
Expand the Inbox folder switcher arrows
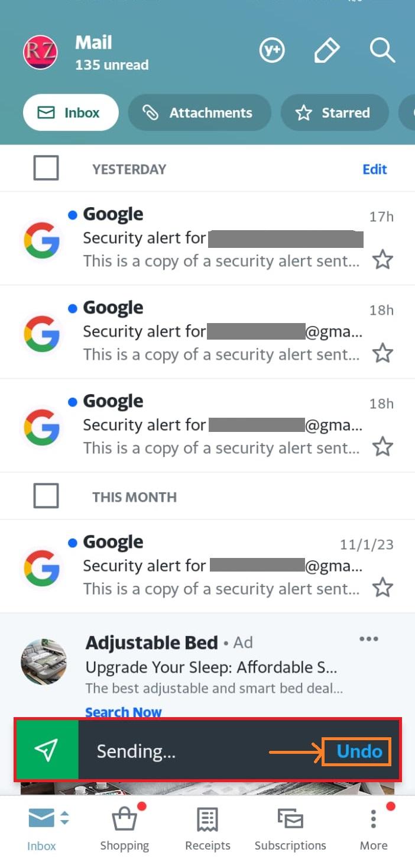[x=65, y=818]
